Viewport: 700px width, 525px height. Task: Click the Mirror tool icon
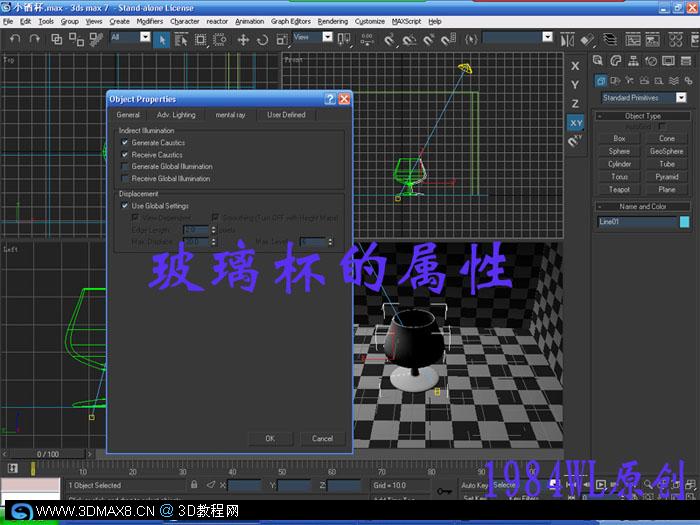coord(567,40)
